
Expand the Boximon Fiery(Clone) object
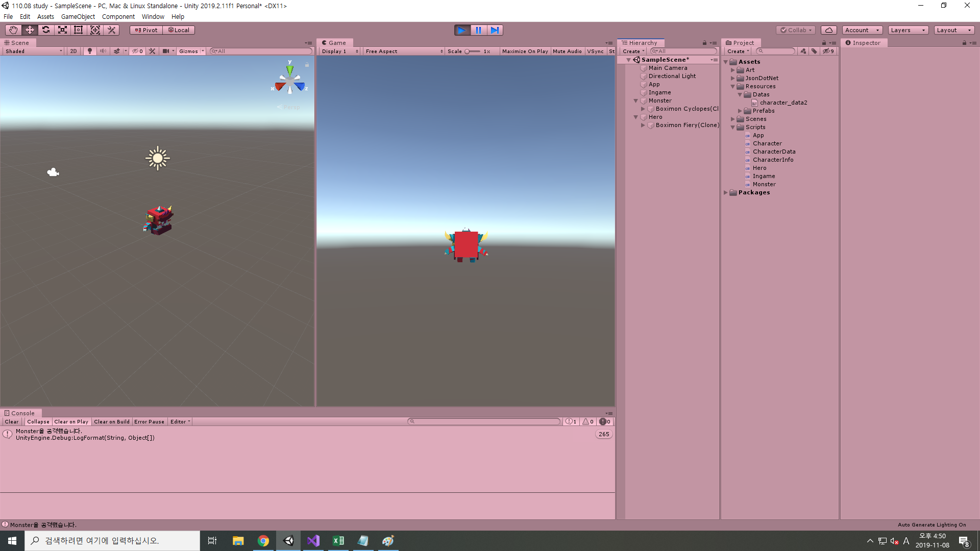(643, 125)
